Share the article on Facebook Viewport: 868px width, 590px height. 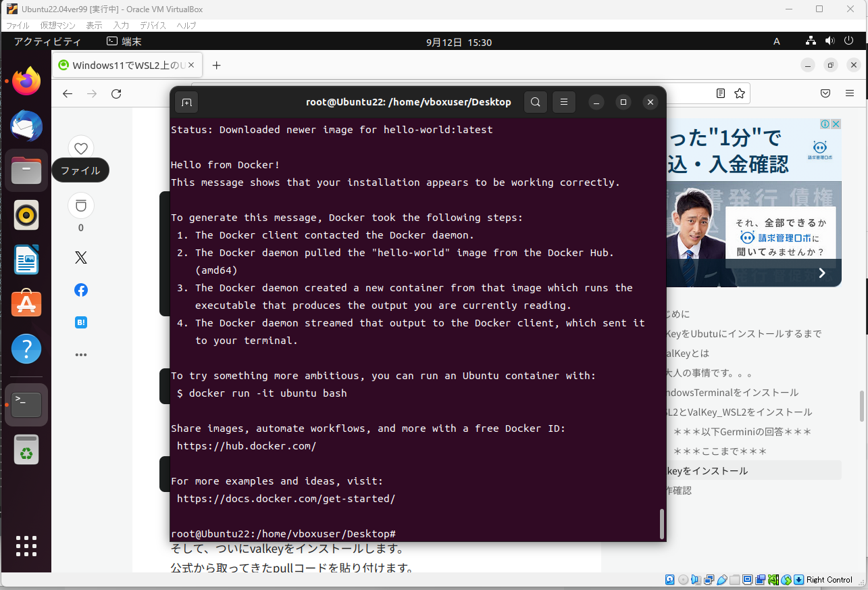coord(81,290)
